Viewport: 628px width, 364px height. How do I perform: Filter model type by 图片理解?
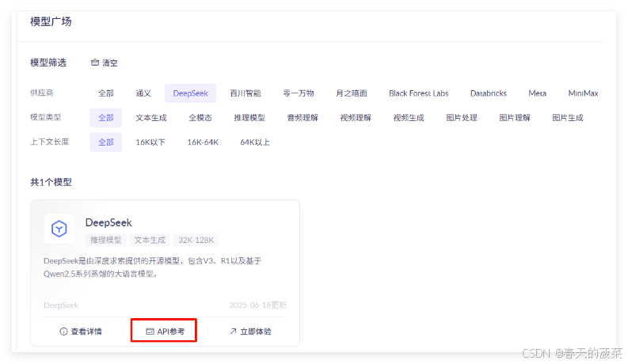click(515, 118)
